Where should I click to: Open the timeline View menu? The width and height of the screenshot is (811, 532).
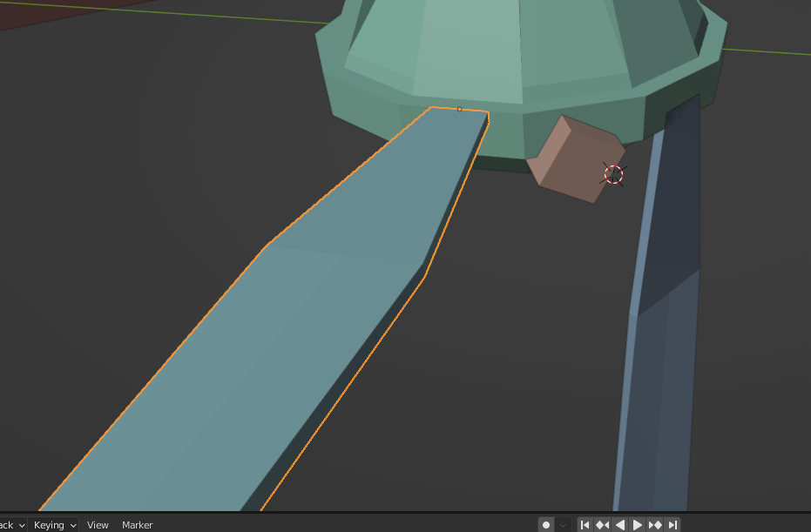[x=98, y=525]
